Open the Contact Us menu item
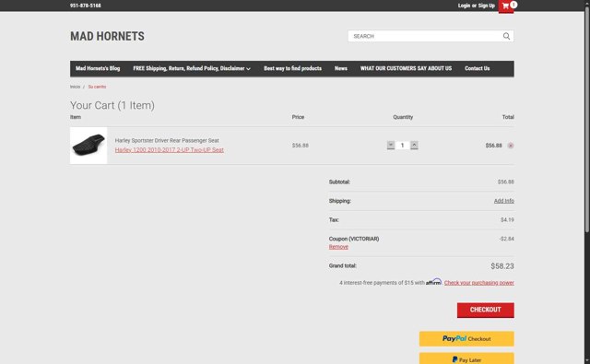This screenshot has height=364, width=590. 478,68
